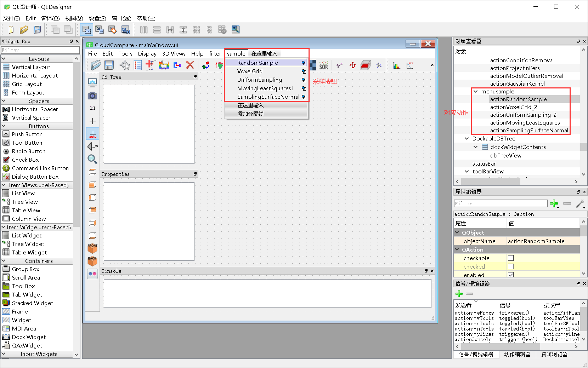Apply Lay Out Horizontally toolbar icon
The width and height of the screenshot is (588, 368).
(144, 30)
